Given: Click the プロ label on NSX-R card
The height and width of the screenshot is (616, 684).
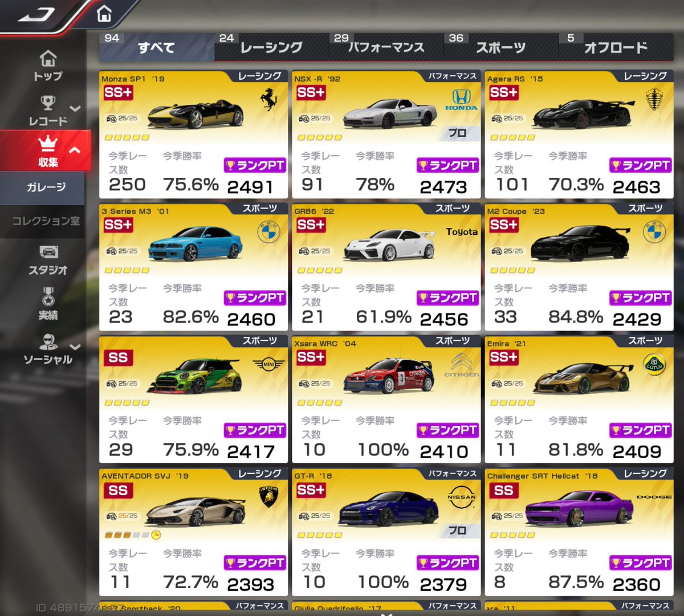Looking at the screenshot, I should click(x=457, y=133).
